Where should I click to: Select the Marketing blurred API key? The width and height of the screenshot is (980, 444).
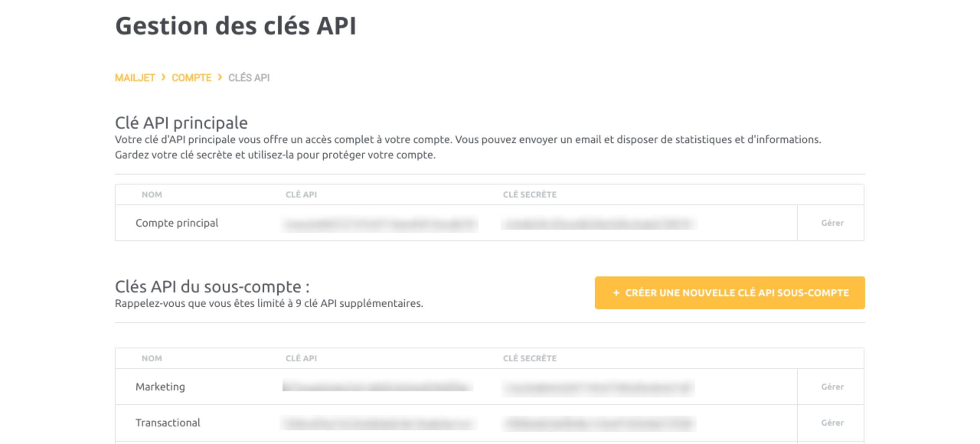coord(377,386)
